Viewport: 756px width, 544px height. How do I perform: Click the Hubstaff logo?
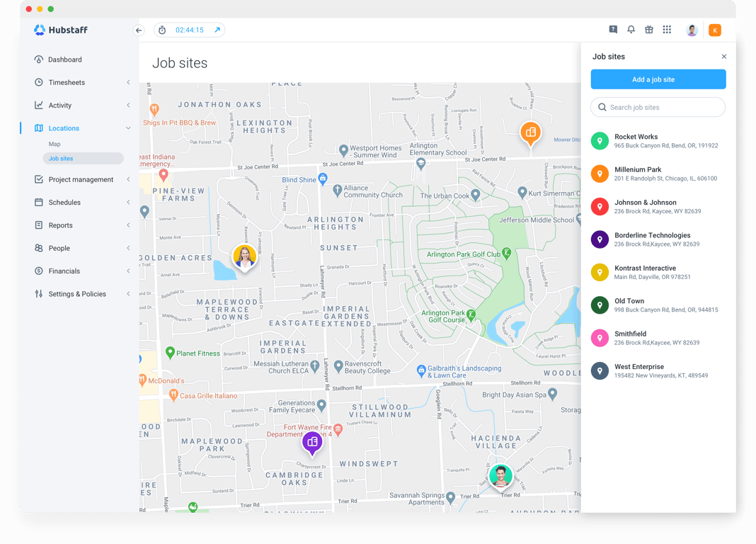61,30
